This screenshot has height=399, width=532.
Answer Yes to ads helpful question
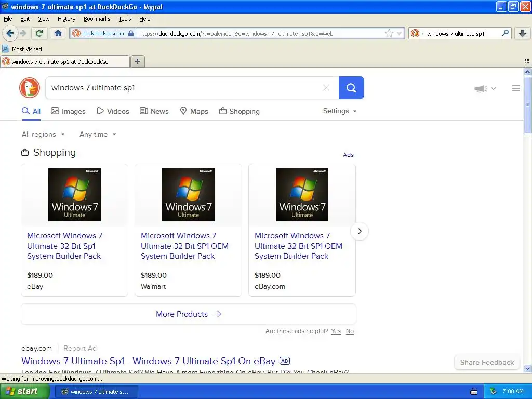coord(336,331)
